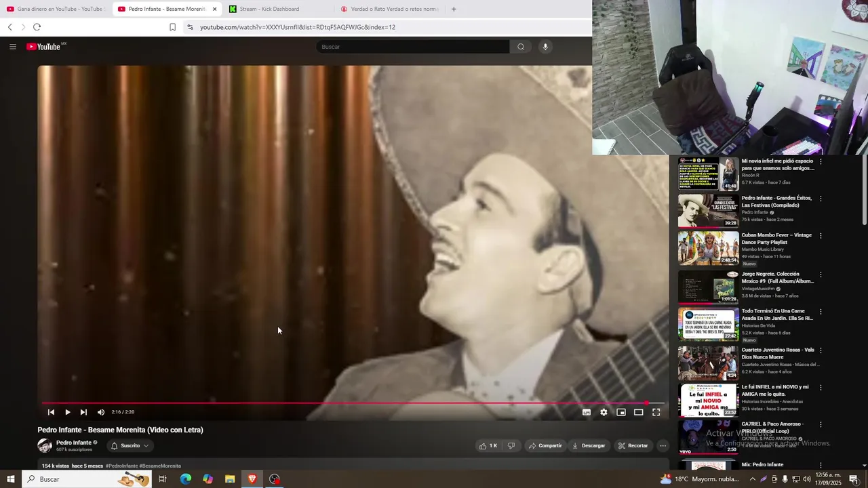
Task: Open the Grandes Éxitos Las Festivas thumbnail
Action: point(708,211)
